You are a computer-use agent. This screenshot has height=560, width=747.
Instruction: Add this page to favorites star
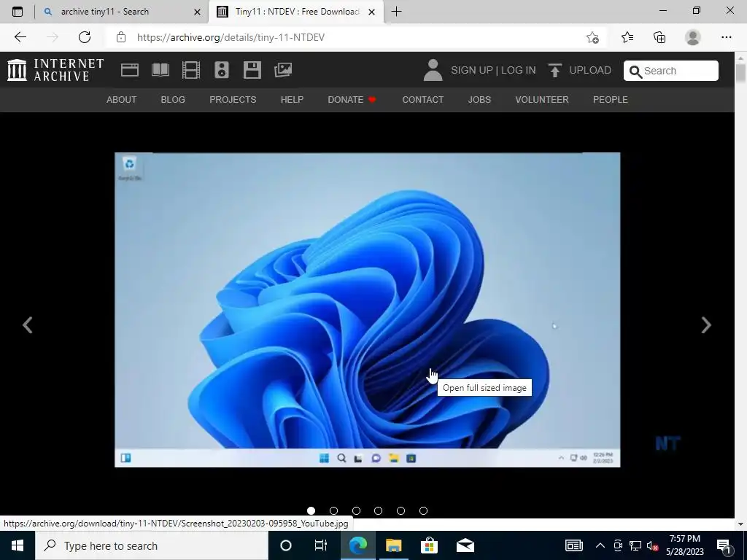click(x=592, y=37)
